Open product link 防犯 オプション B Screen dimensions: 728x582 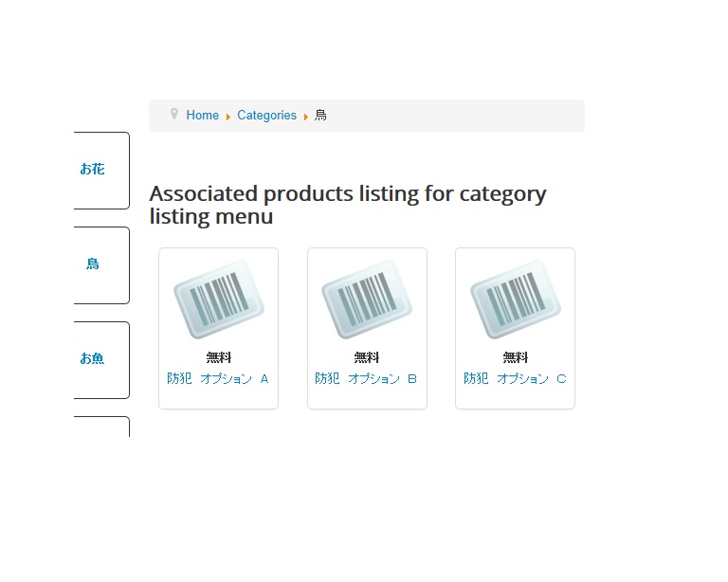366,379
